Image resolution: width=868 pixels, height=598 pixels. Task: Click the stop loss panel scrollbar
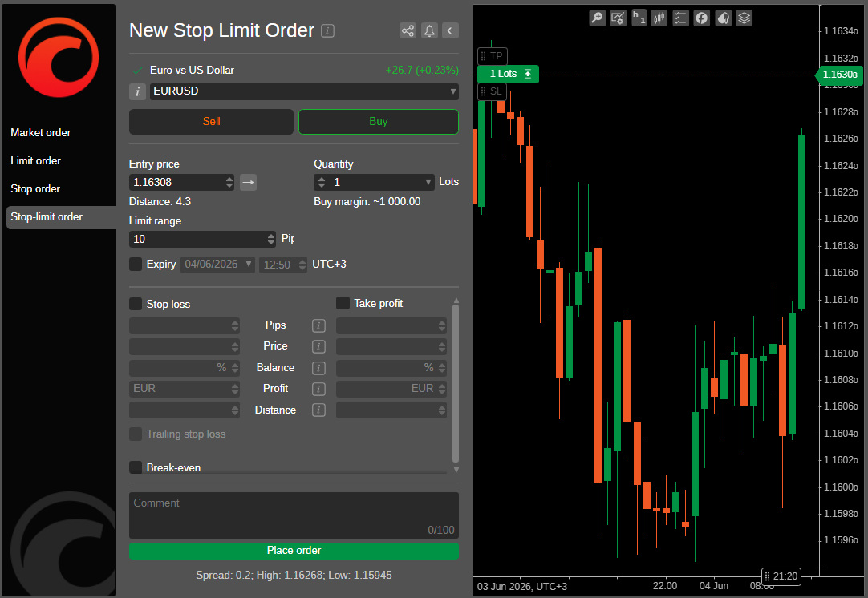456,383
